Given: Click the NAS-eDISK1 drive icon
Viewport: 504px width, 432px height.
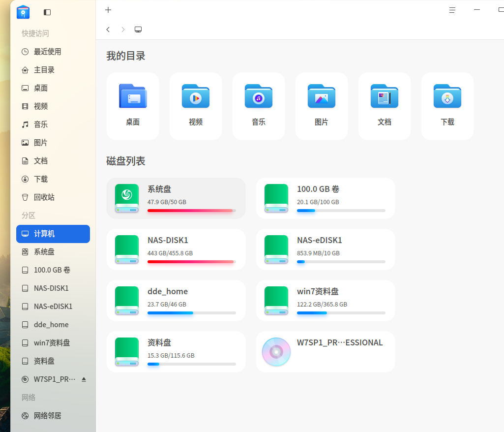Looking at the screenshot, I should (x=276, y=249).
